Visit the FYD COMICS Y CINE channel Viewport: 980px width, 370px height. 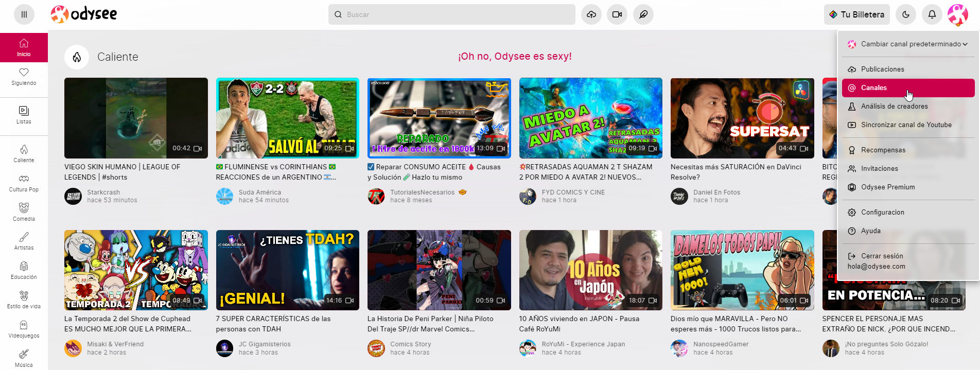[x=573, y=192]
